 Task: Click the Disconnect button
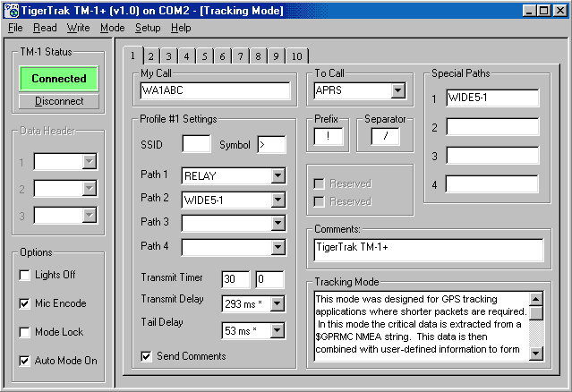[59, 101]
